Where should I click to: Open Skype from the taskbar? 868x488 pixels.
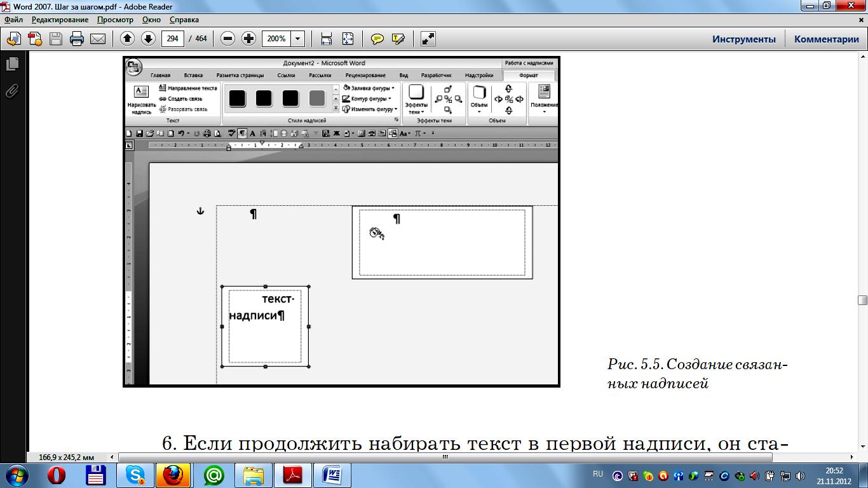pyautogui.click(x=135, y=475)
